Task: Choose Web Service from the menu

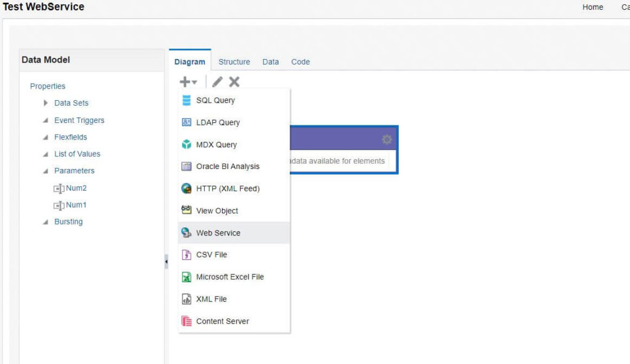Action: point(234,232)
